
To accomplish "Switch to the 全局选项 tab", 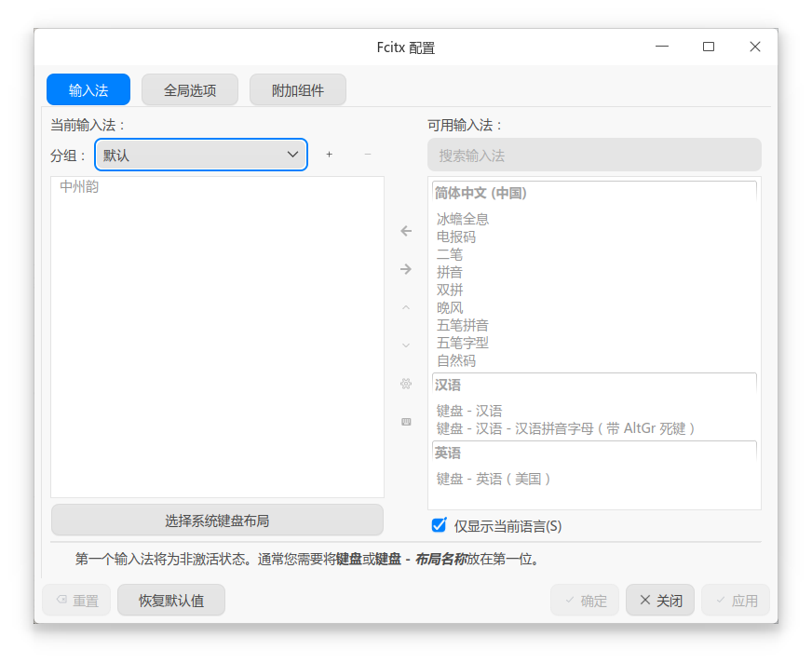I will 189,89.
